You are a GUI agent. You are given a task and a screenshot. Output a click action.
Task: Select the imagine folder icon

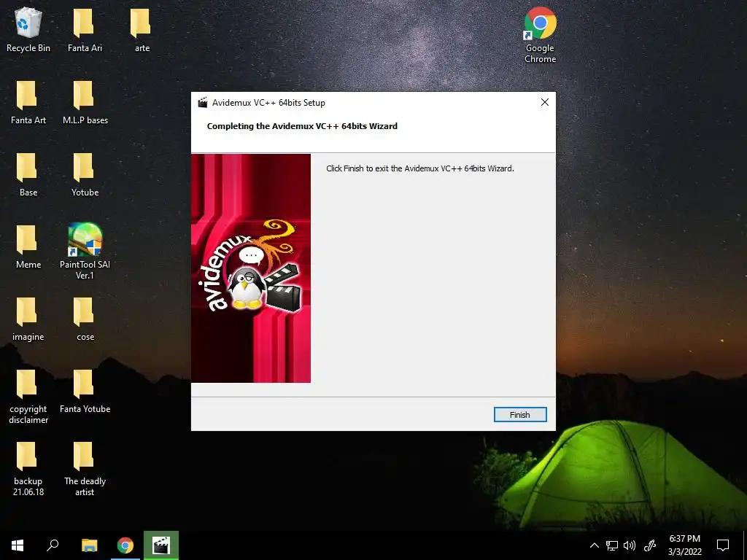28,319
